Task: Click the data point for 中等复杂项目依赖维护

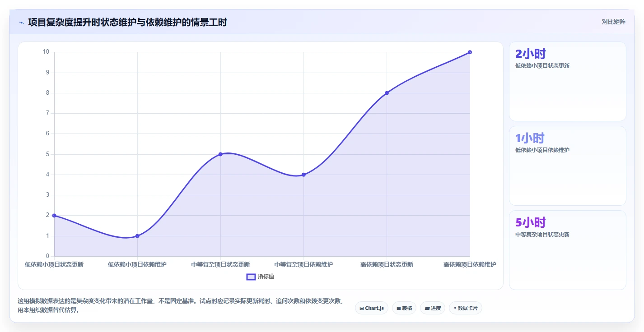Action: click(303, 175)
